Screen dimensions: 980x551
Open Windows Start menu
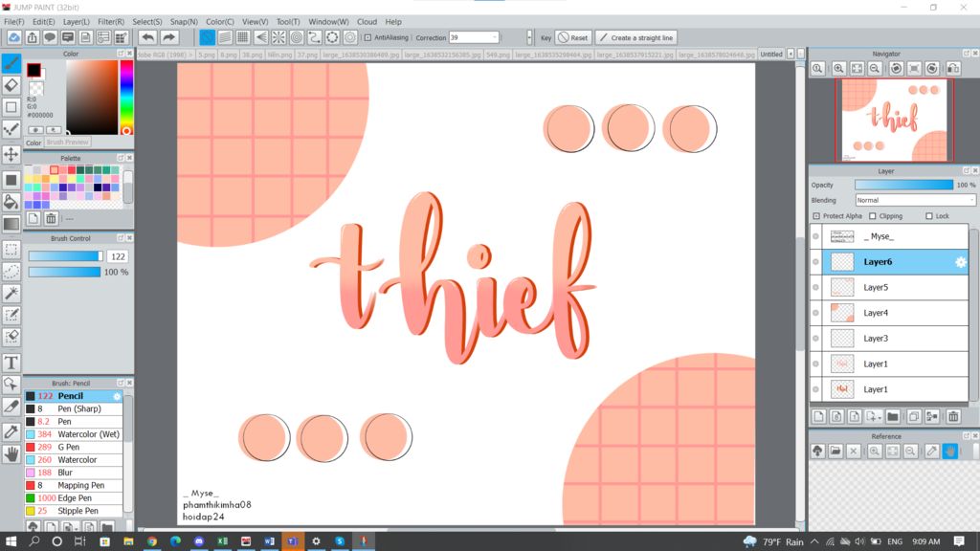pos(11,541)
